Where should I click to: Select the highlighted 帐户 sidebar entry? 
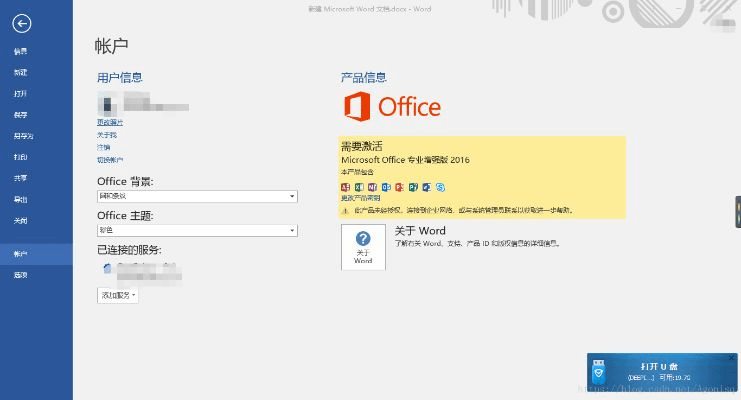(36, 254)
